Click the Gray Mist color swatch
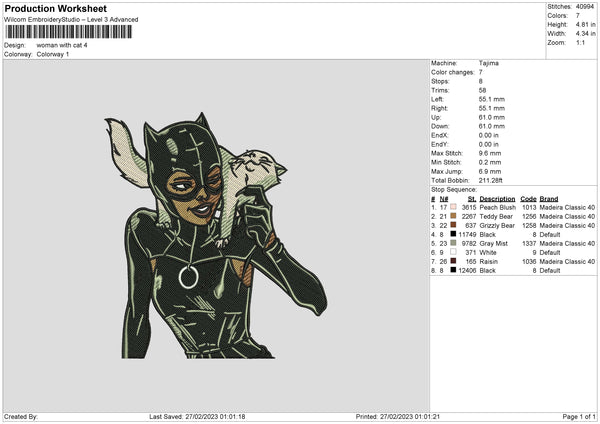Viewport: 600px width, 424px height. tap(453, 243)
